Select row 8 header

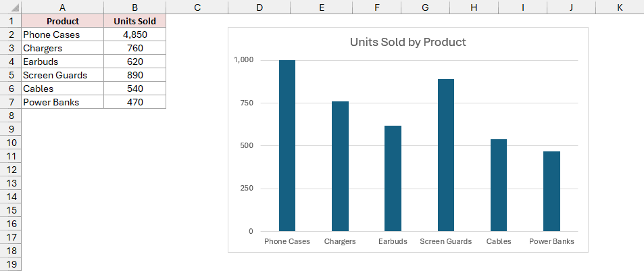[x=11, y=116]
